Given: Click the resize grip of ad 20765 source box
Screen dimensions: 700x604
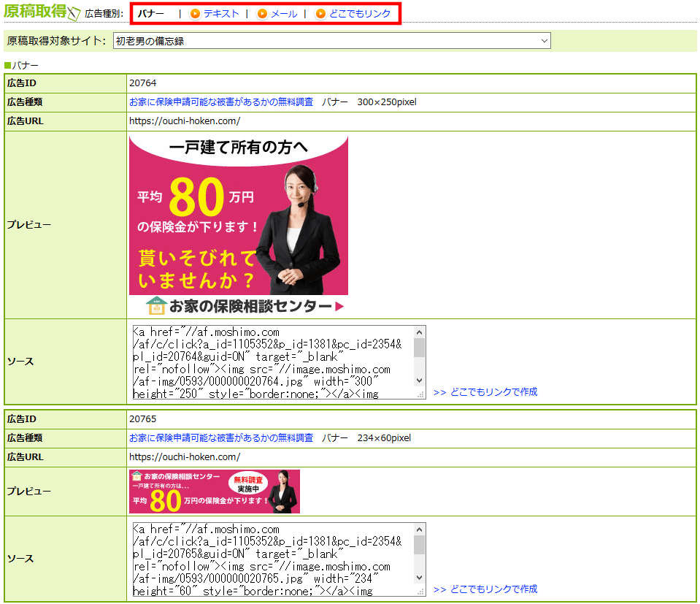Looking at the screenshot, I should [x=420, y=592].
